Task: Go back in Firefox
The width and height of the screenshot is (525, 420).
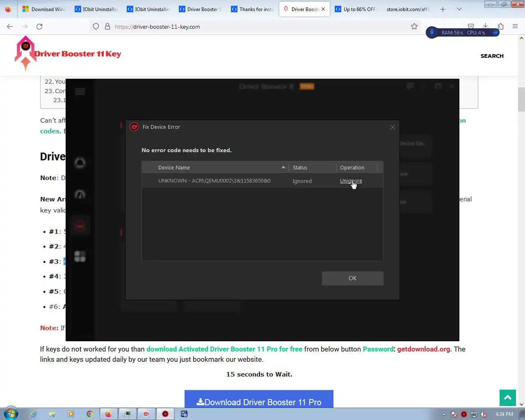Action: 10,26
